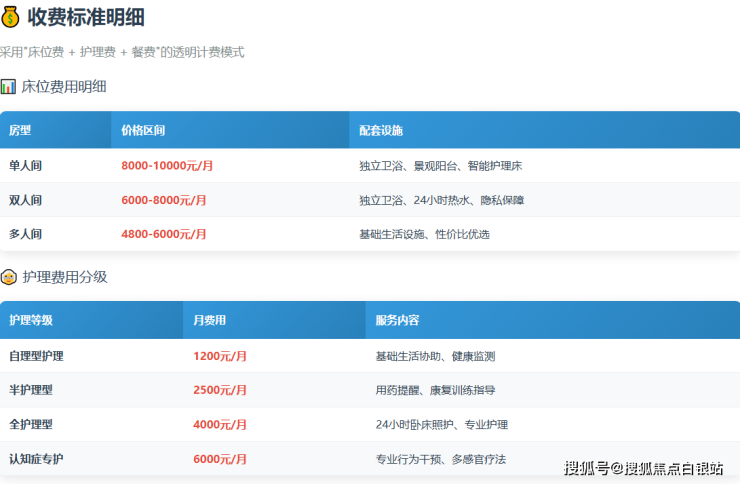Click the 月费用 column header
Viewport: 740px width, 484px height.
click(x=209, y=321)
